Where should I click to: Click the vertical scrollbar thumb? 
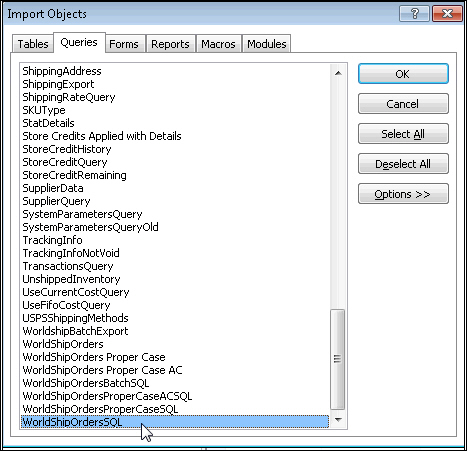pyautogui.click(x=338, y=359)
